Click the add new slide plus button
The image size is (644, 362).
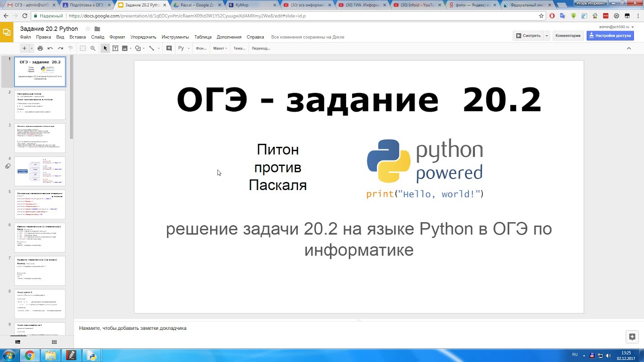(x=24, y=48)
